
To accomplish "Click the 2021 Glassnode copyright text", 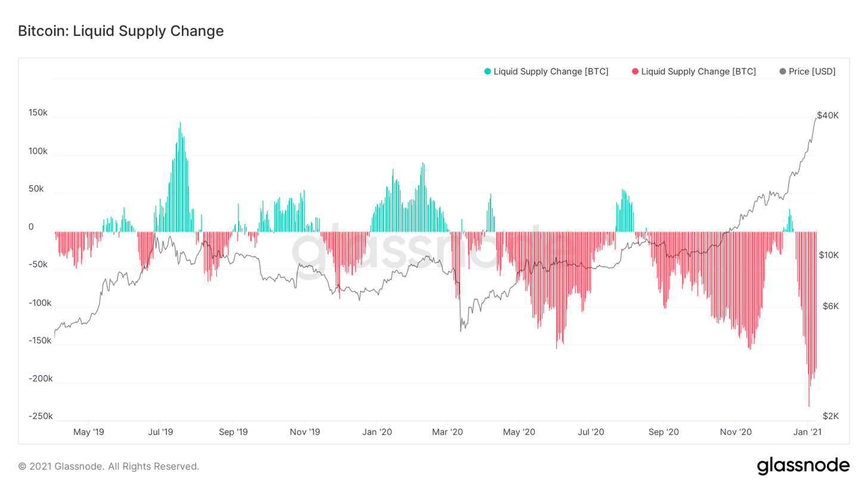I will click(108, 466).
